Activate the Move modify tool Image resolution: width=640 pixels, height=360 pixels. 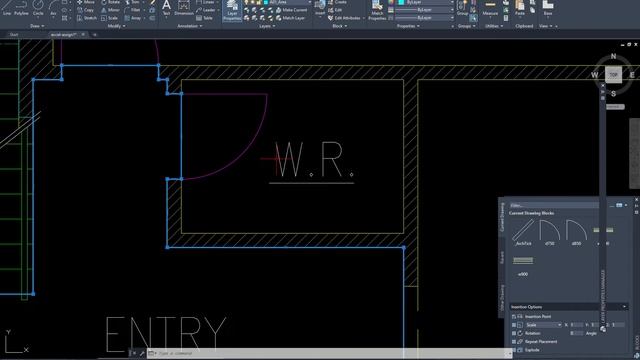pyautogui.click(x=86, y=2)
